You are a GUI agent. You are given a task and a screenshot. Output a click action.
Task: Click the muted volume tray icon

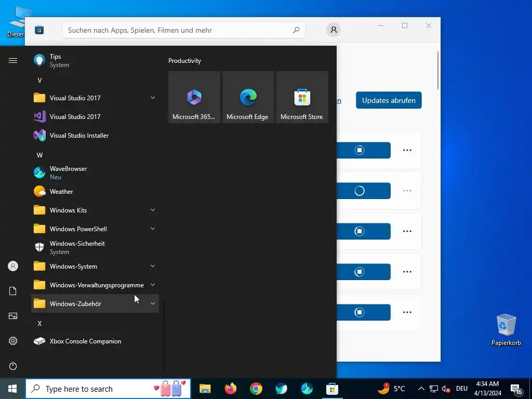click(446, 389)
